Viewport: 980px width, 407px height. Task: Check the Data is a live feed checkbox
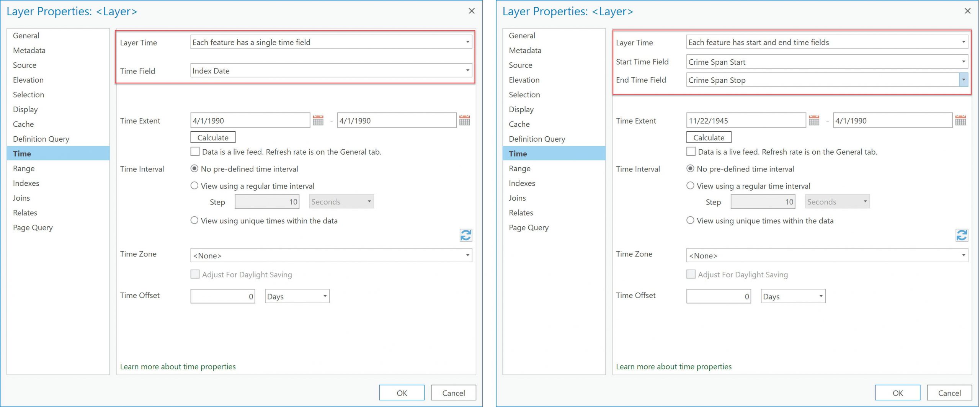click(195, 151)
